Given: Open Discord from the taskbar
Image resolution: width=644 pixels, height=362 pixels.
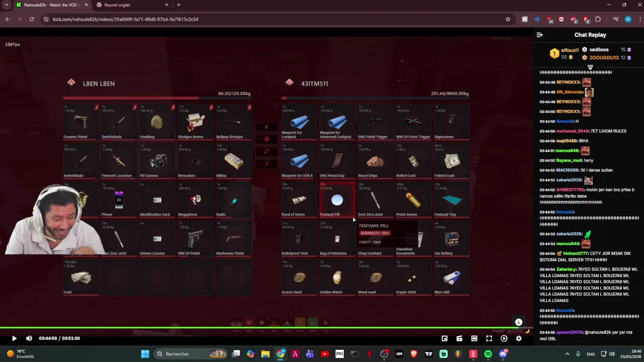Looking at the screenshot, I should 503,354.
